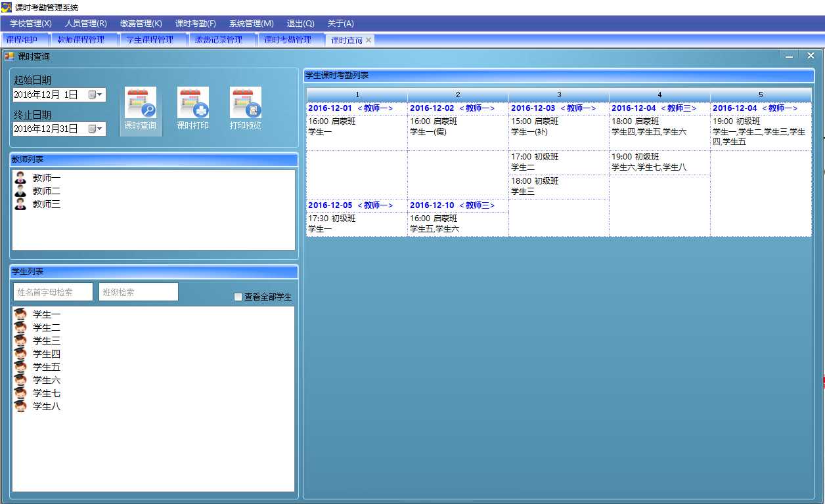Select 教师三 icon in teacher list

pos(20,204)
